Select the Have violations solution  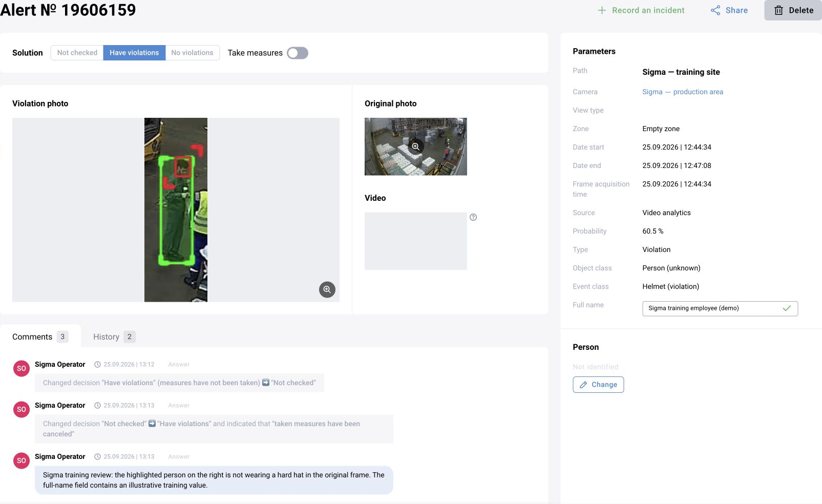(x=134, y=53)
